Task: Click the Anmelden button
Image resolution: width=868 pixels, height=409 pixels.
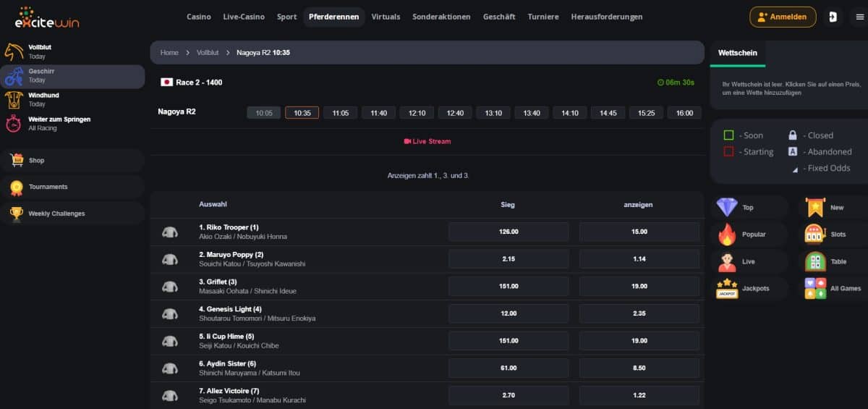Action: pos(783,17)
